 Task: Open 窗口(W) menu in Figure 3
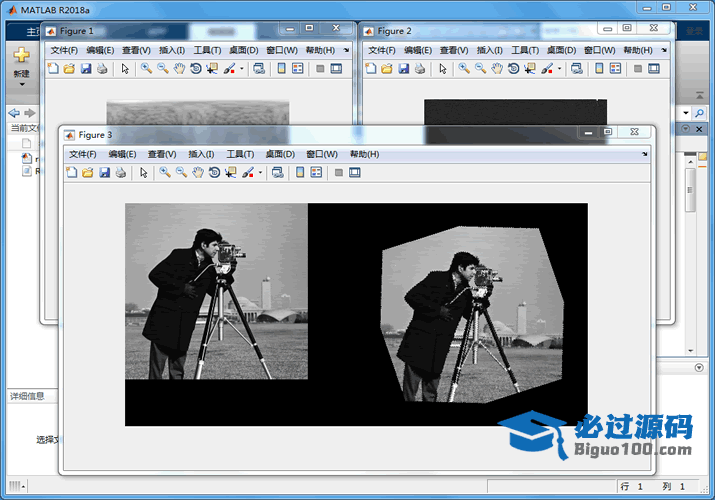(x=322, y=154)
